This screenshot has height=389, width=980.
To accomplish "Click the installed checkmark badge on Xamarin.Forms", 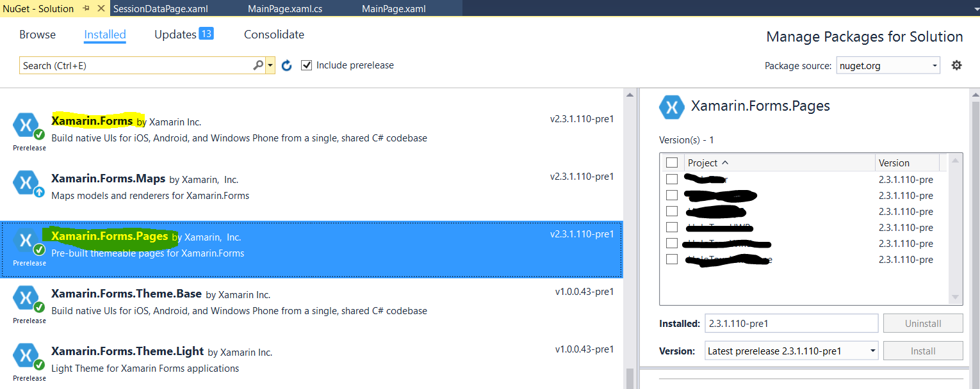I will coord(39,134).
